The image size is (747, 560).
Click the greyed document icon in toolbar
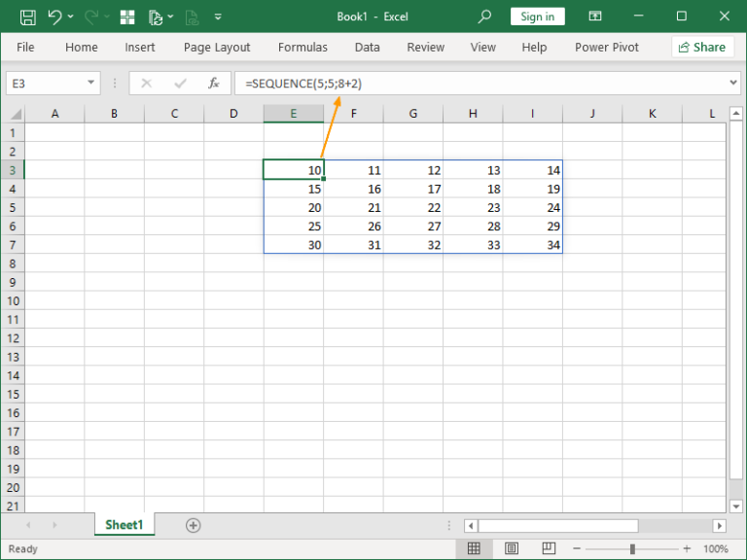[192, 17]
